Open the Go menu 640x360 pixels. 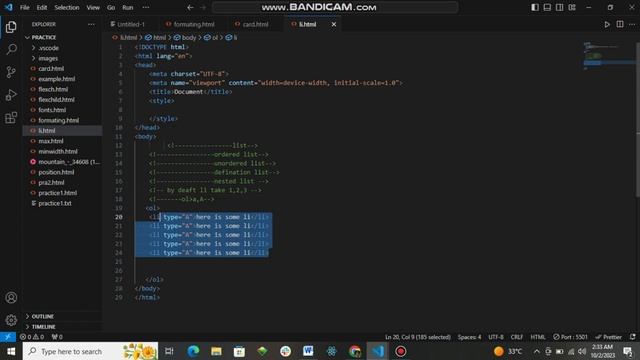[x=111, y=7]
